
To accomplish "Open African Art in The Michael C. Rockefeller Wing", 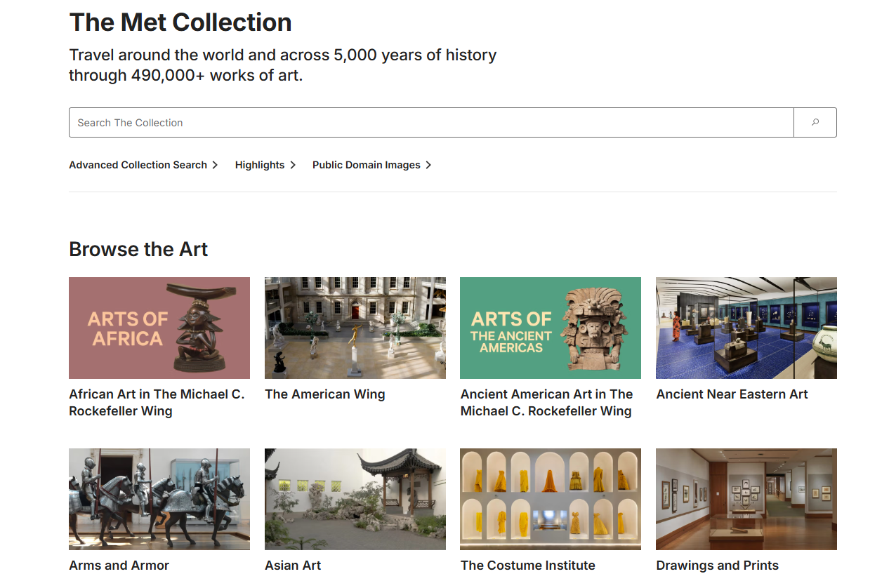I will (157, 403).
